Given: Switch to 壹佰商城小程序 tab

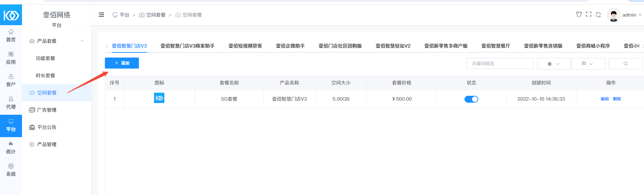Looking at the screenshot, I should [593, 46].
